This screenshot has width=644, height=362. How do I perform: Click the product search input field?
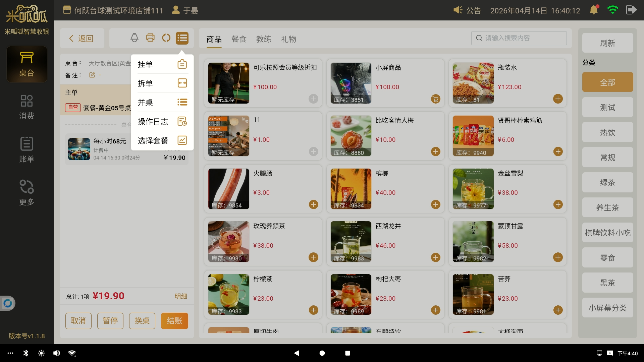(519, 38)
